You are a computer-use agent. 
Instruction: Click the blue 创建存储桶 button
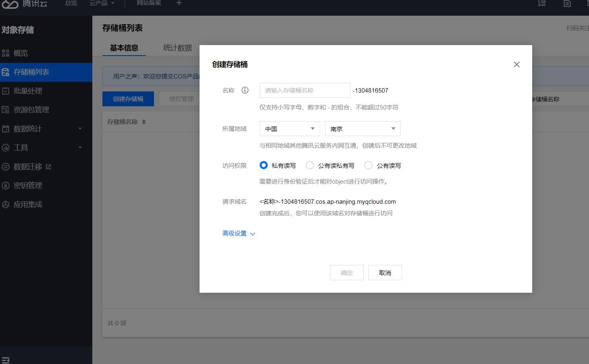pyautogui.click(x=128, y=99)
